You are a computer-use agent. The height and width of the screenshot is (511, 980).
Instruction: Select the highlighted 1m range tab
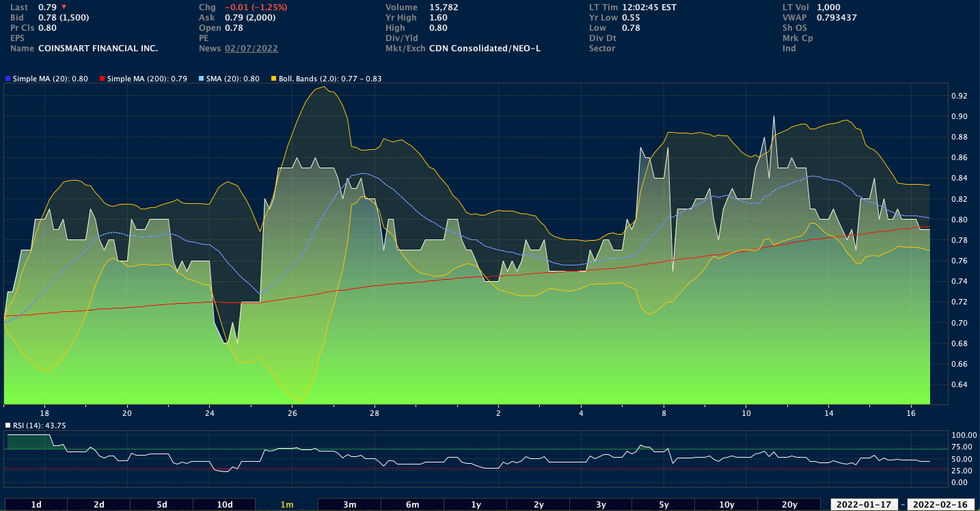(x=287, y=505)
